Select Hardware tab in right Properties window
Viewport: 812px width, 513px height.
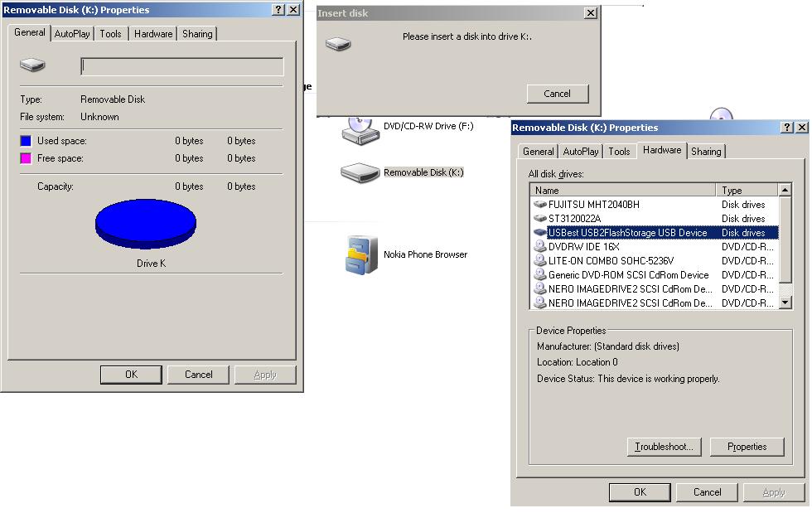click(x=662, y=150)
